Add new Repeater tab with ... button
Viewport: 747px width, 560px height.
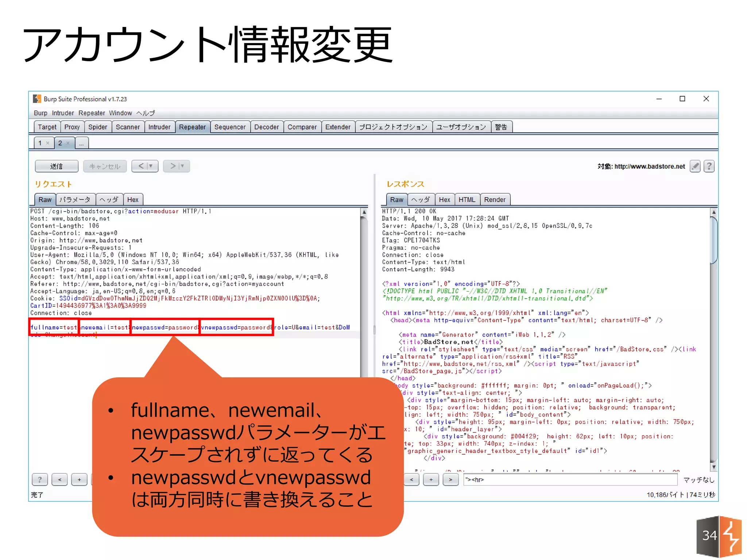(81, 143)
